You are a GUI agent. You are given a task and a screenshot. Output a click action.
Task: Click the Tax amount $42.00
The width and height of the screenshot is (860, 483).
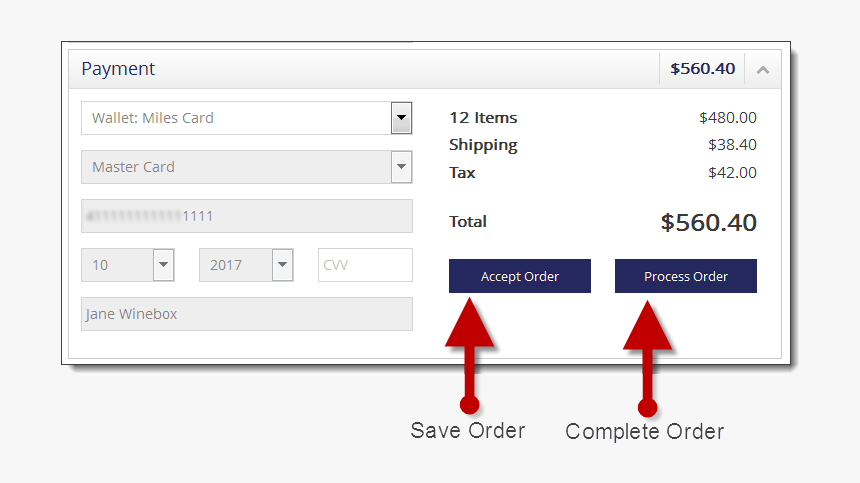point(732,173)
